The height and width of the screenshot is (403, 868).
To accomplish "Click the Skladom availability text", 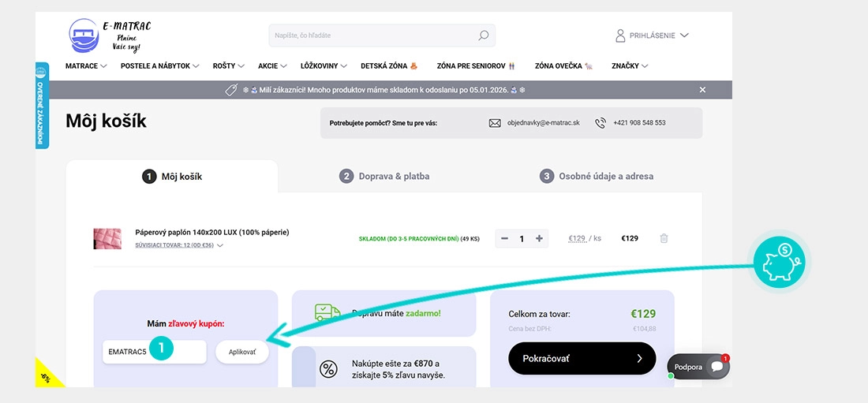I will pos(419,239).
